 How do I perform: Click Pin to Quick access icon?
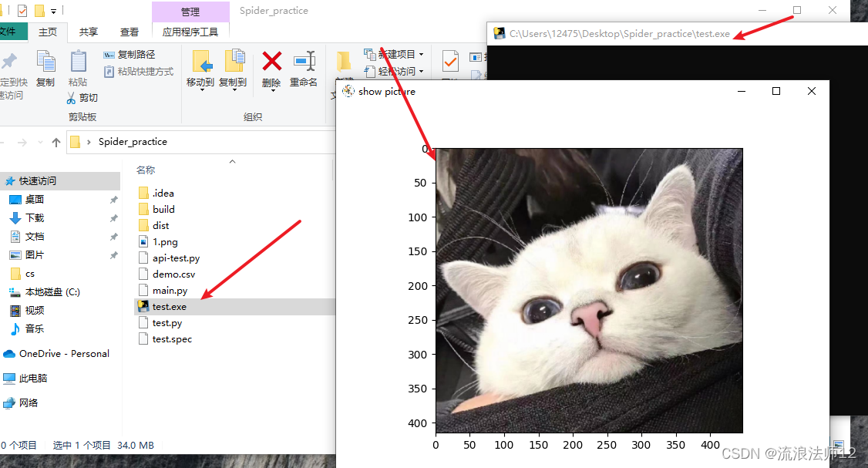point(9,61)
